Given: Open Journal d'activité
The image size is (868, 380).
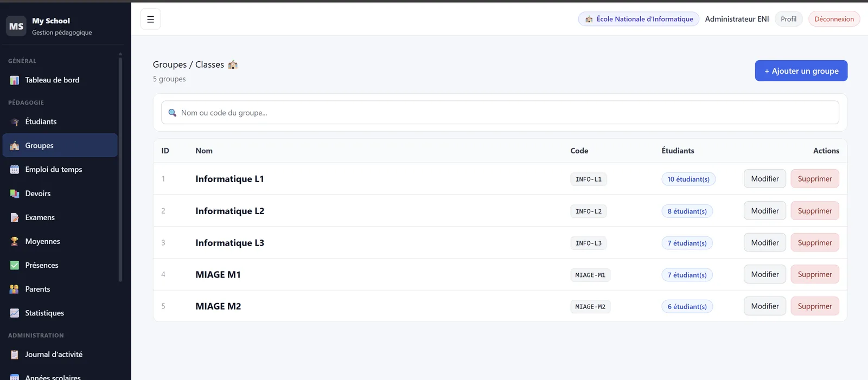Looking at the screenshot, I should pyautogui.click(x=60, y=355).
